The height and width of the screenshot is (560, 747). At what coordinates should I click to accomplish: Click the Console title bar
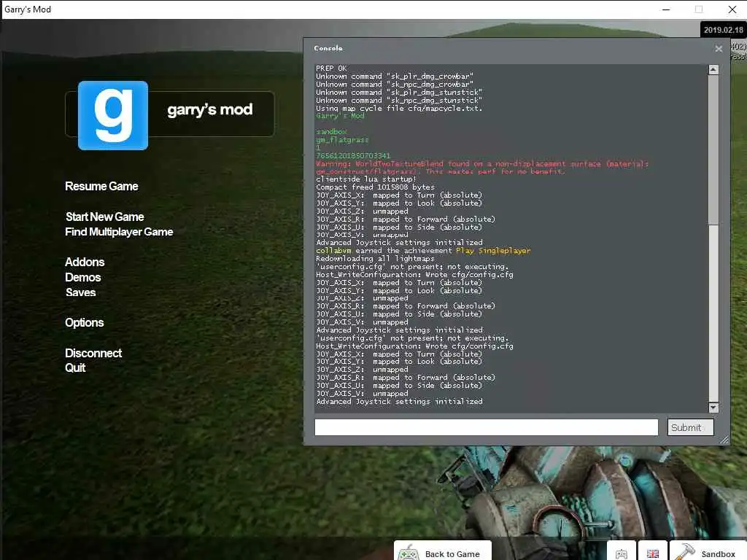(510, 49)
